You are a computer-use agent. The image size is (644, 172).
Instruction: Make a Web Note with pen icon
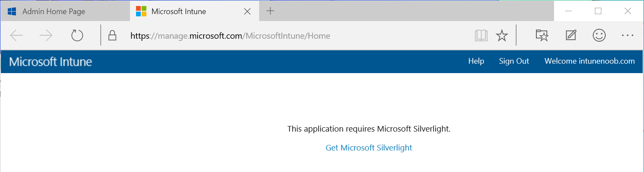(571, 36)
